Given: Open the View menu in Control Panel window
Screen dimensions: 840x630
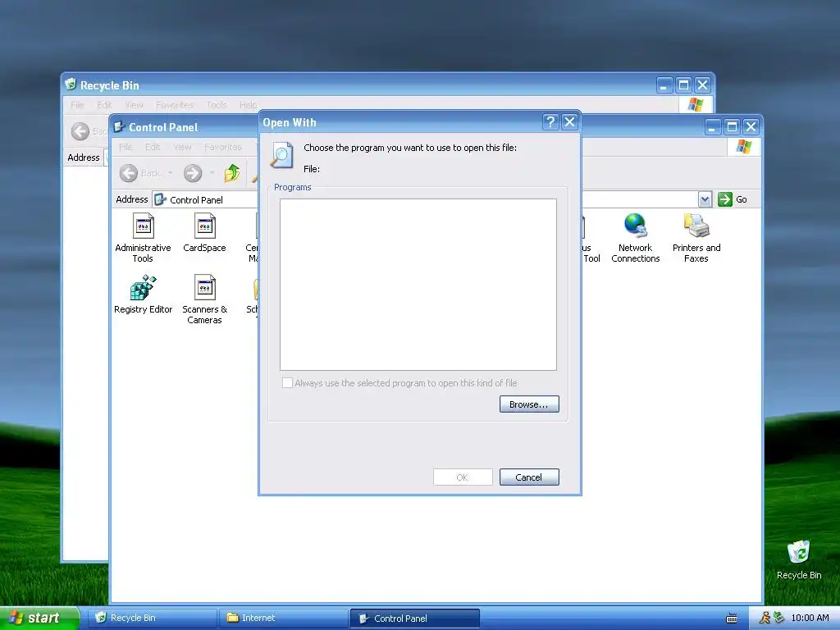Looking at the screenshot, I should pyautogui.click(x=182, y=147).
